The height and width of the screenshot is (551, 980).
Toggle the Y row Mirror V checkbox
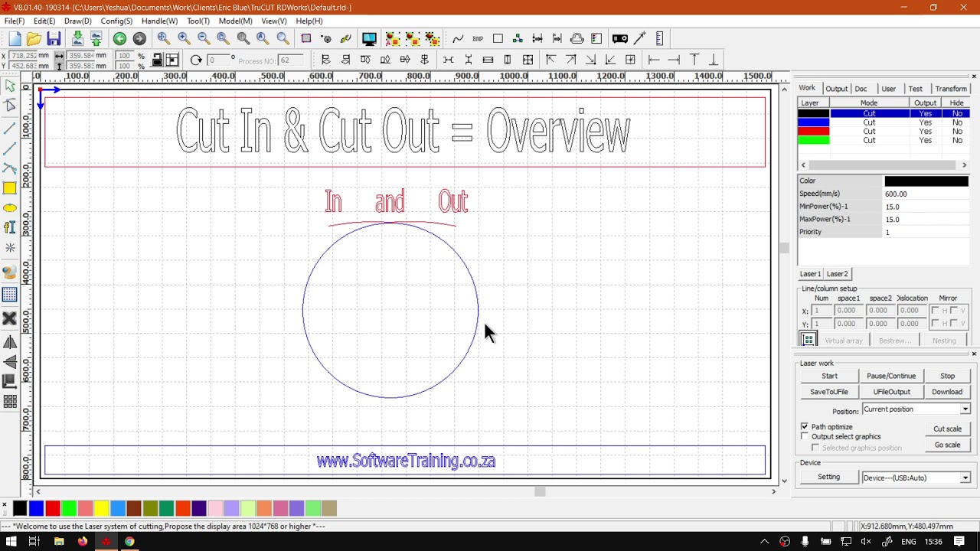point(954,324)
